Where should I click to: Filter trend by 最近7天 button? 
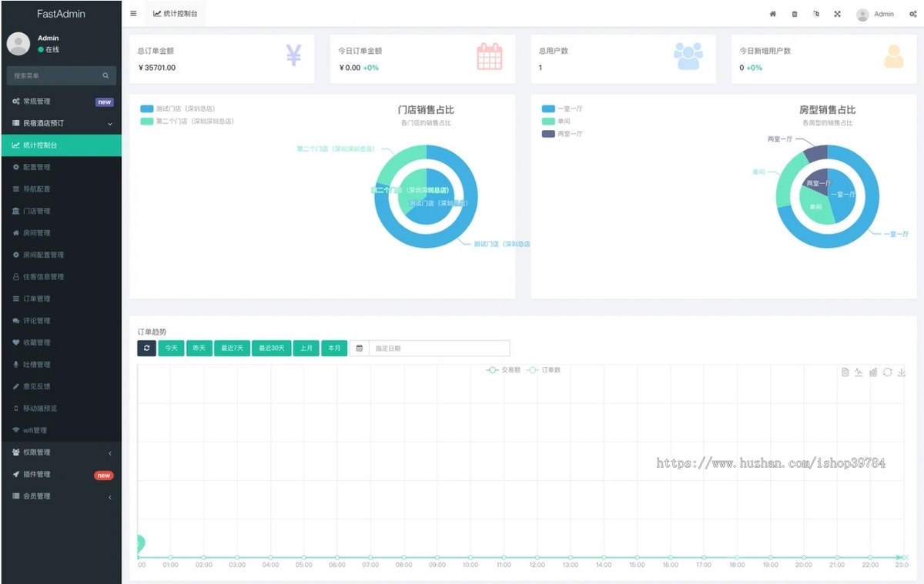[232, 349]
